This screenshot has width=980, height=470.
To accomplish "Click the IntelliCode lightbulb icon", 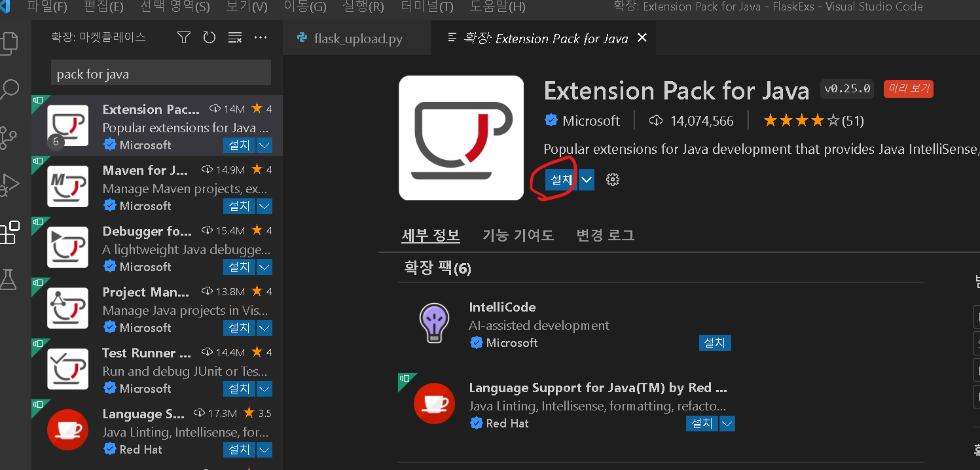I will click(435, 323).
